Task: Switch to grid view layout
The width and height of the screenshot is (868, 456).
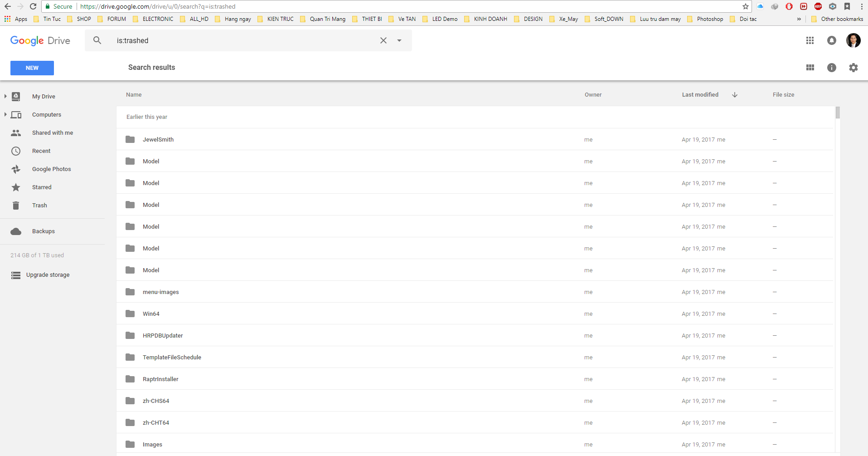Action: pos(810,68)
